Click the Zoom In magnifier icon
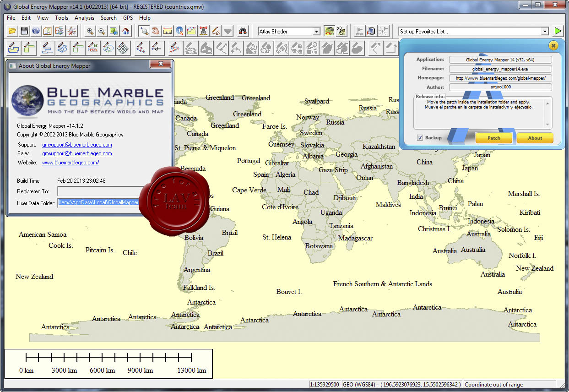 point(90,31)
